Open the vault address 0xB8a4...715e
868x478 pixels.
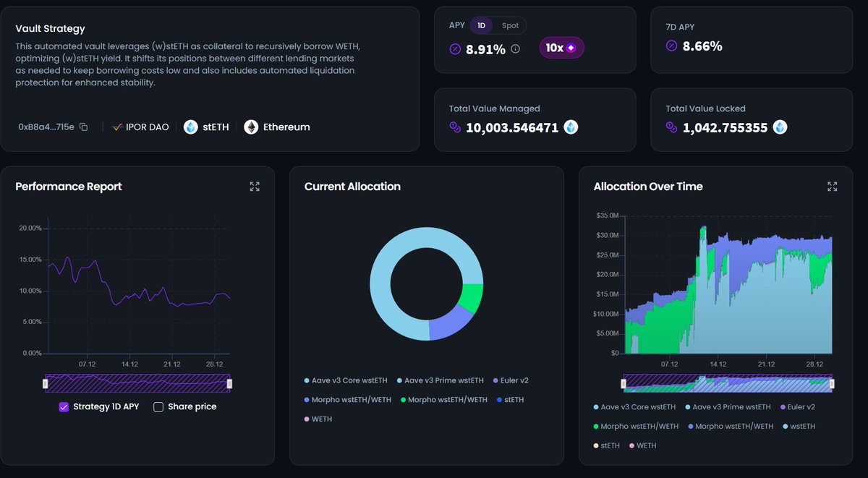45,126
